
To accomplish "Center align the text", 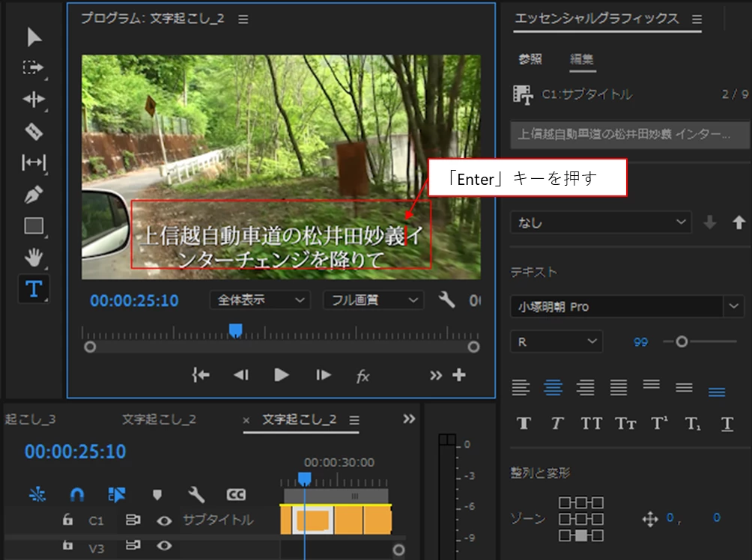I will click(553, 387).
